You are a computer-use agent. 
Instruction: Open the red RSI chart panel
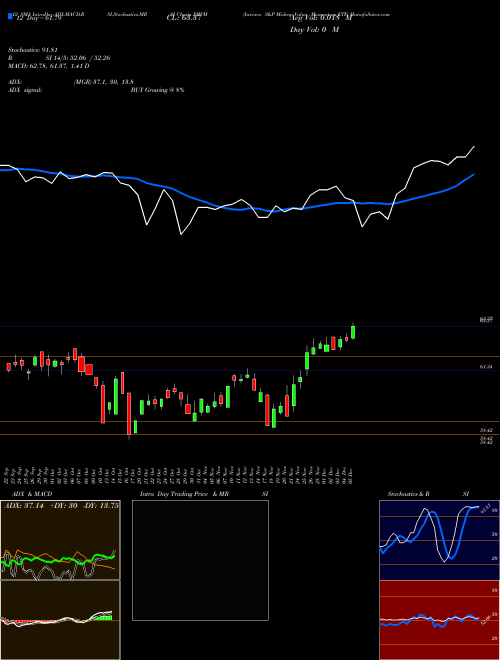click(439, 620)
